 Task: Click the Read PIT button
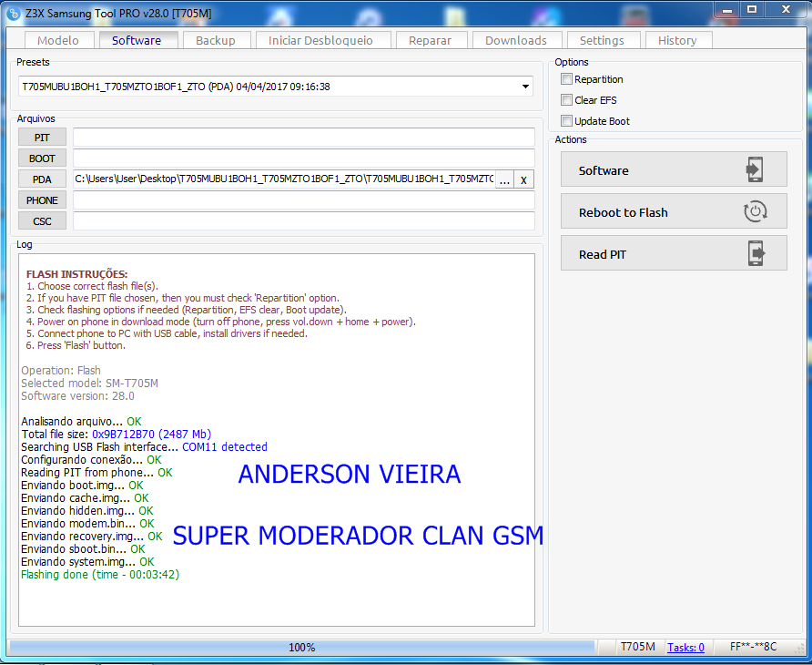tap(674, 253)
